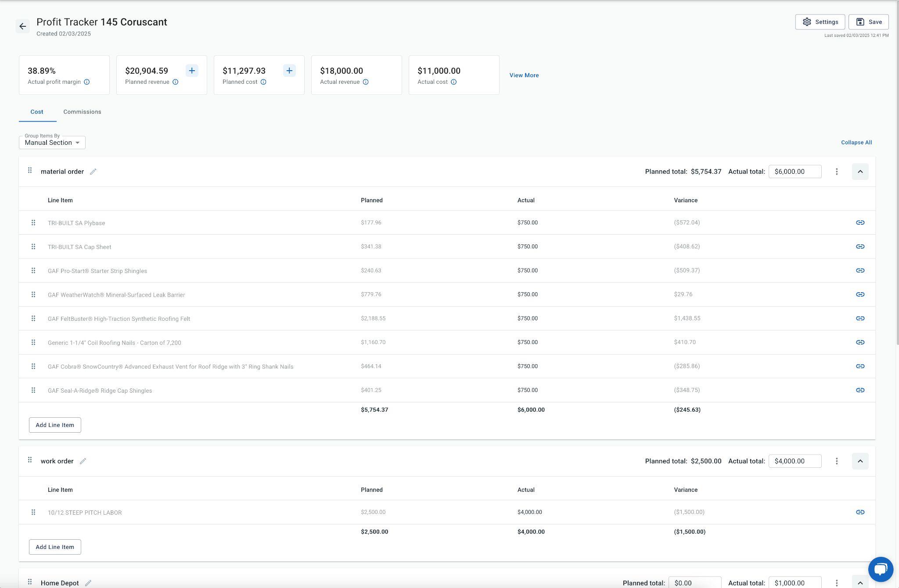
Task: Click Add Line Item under work order
Action: point(55,547)
